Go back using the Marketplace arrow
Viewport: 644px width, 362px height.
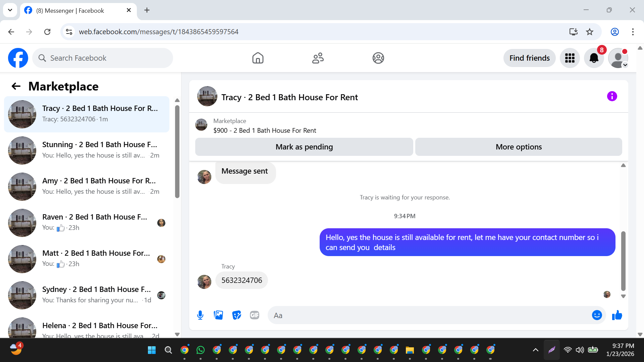(16, 86)
